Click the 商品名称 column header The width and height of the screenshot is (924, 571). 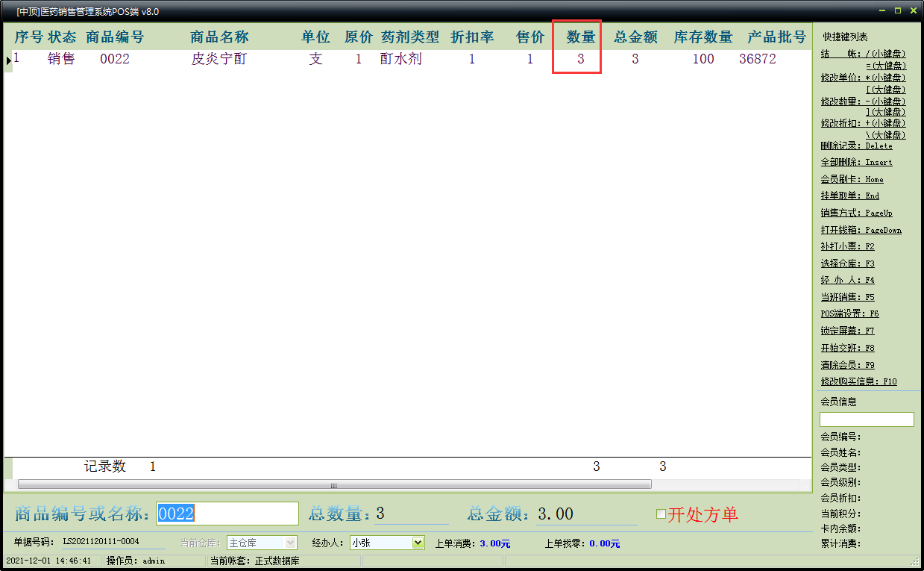(x=219, y=37)
